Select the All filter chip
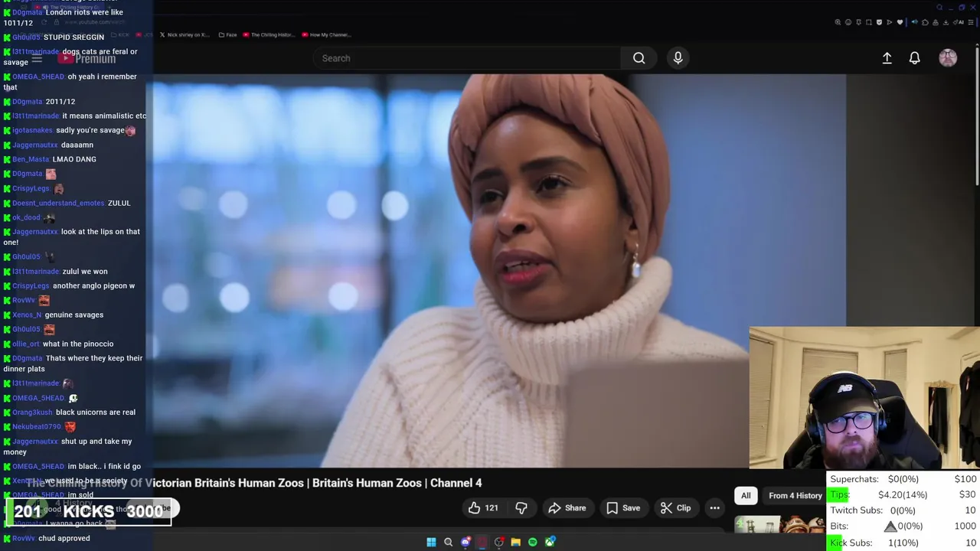This screenshot has width=980, height=551. [746, 496]
